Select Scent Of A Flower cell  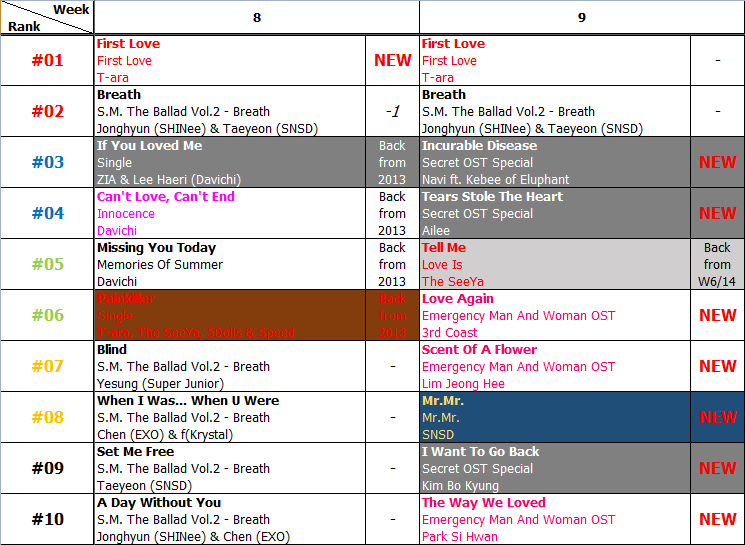pos(555,366)
